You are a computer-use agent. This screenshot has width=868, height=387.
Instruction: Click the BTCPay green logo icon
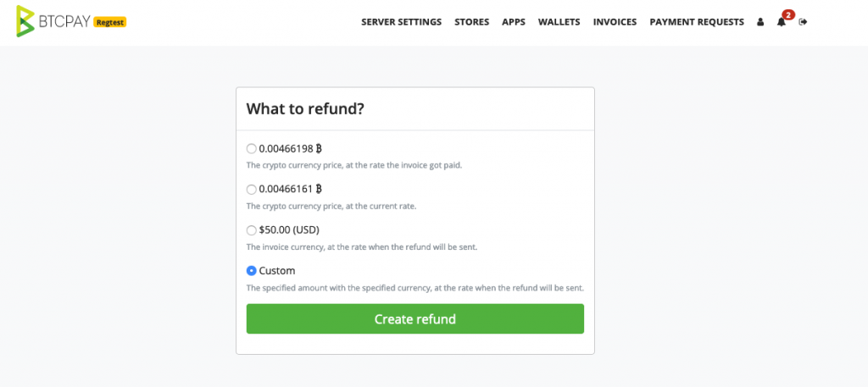(25, 21)
